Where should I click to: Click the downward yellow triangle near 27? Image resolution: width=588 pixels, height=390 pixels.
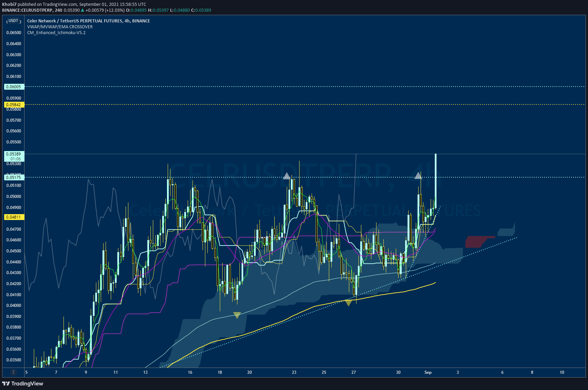pyautogui.click(x=349, y=303)
